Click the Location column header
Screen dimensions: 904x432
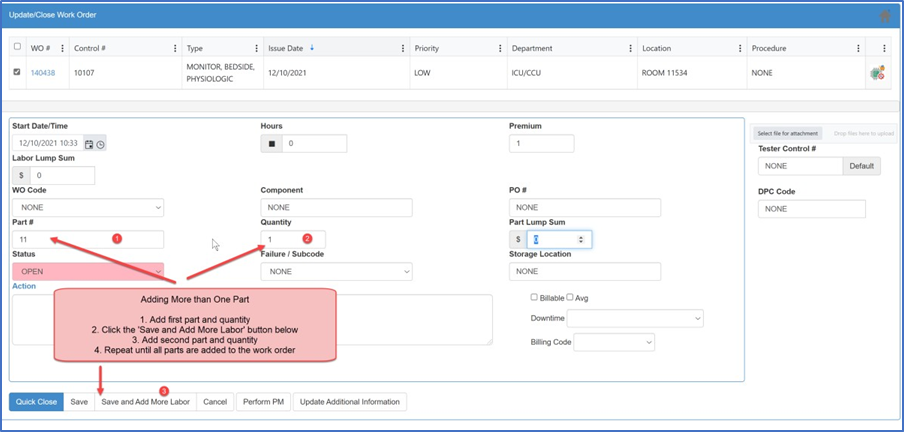(x=657, y=48)
